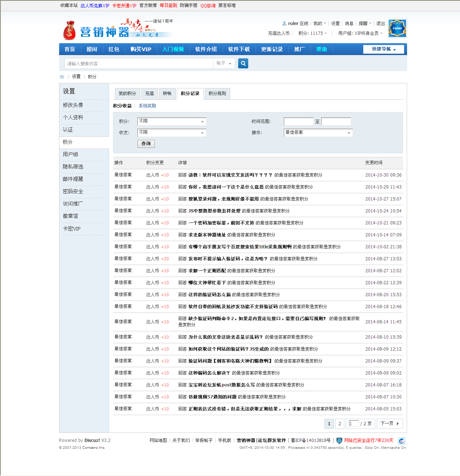Open the 收支 dropdown filter
460x476 pixels.
[172, 133]
